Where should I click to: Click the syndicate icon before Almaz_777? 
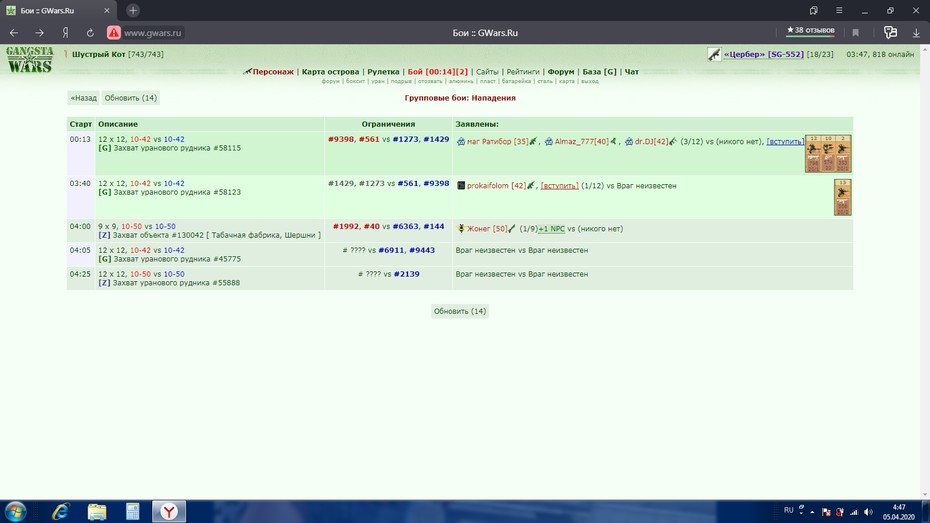tap(549, 142)
